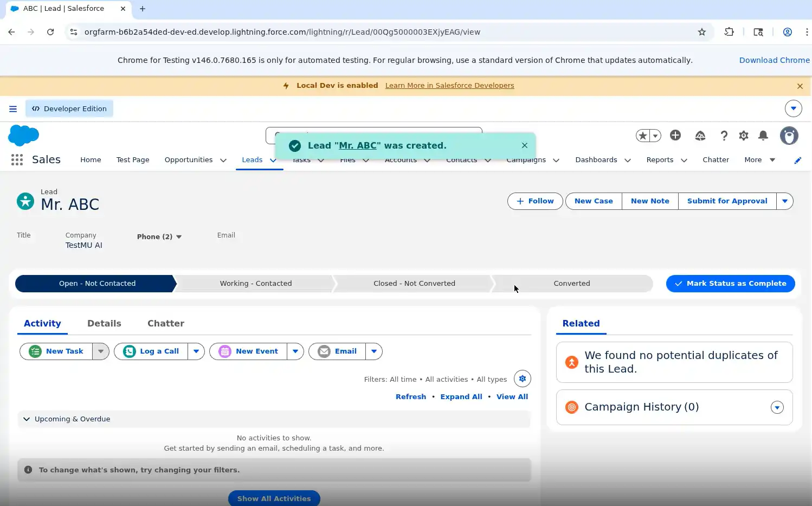Go back in browser history
Viewport: 812px width, 506px height.
pyautogui.click(x=11, y=32)
